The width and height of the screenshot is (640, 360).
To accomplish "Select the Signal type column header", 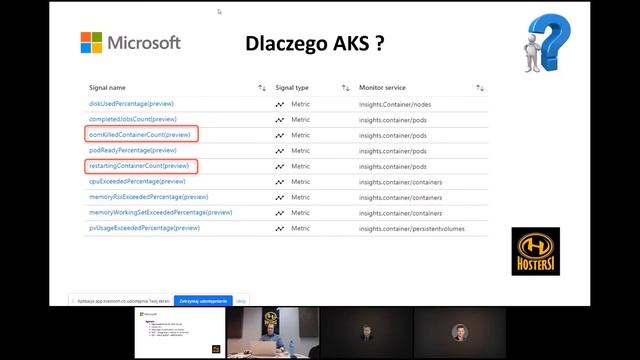I will click(292, 88).
